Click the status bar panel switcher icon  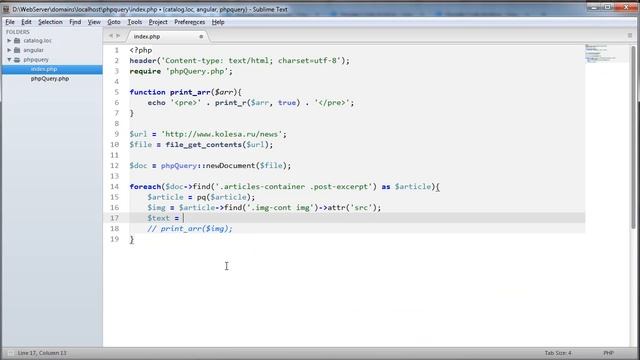click(x=10, y=353)
